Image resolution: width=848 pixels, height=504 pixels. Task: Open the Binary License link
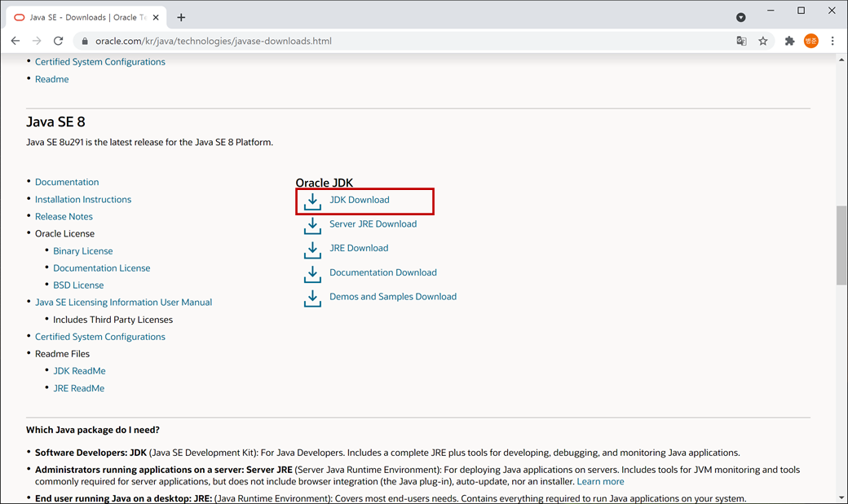pyautogui.click(x=82, y=251)
